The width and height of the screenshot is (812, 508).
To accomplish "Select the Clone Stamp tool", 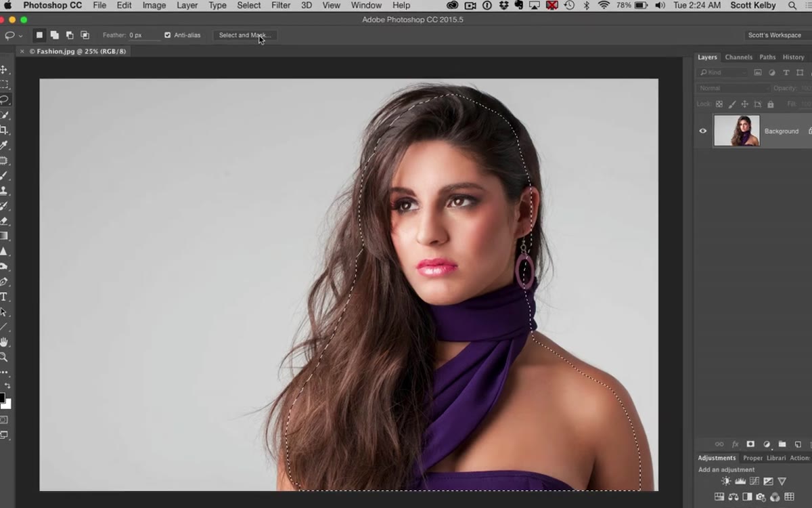I will 4,190.
